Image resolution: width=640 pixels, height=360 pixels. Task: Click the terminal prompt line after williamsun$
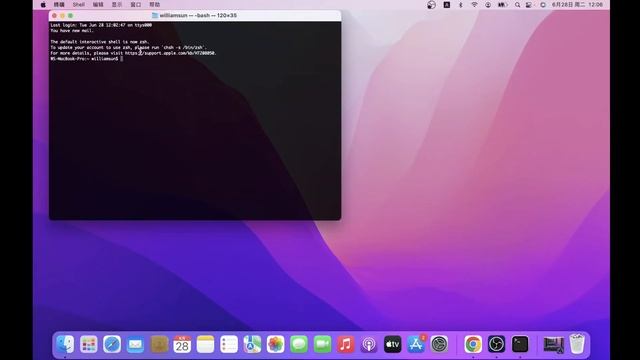[x=122, y=59]
